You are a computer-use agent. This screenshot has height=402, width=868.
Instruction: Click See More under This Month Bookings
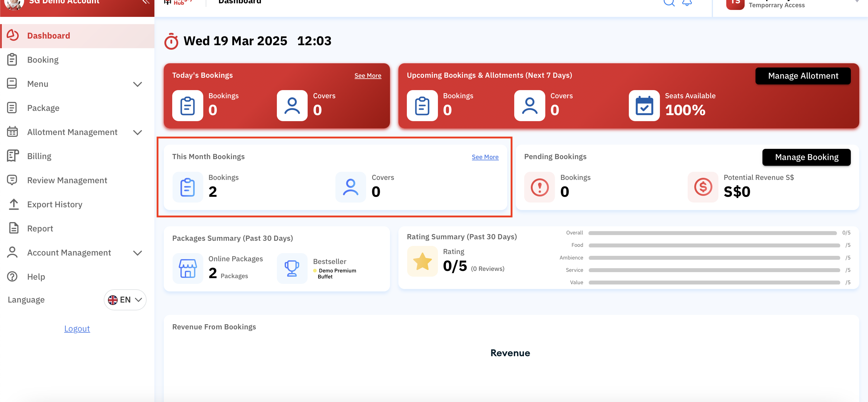[x=485, y=157]
